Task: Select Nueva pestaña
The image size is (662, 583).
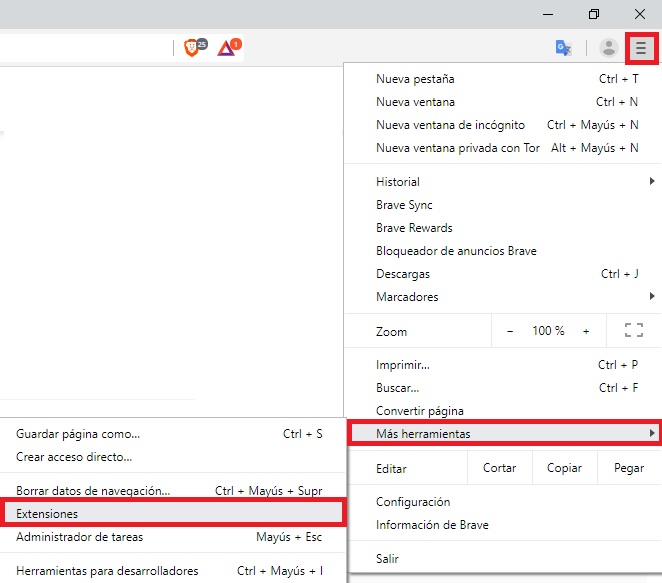Action: [502, 79]
